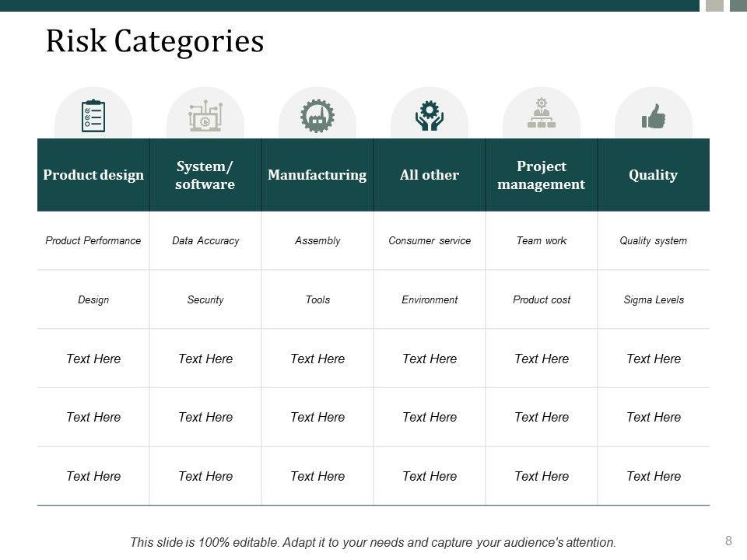Click the factory gear icon above Manufacturing
The width and height of the screenshot is (747, 560).
point(317,116)
